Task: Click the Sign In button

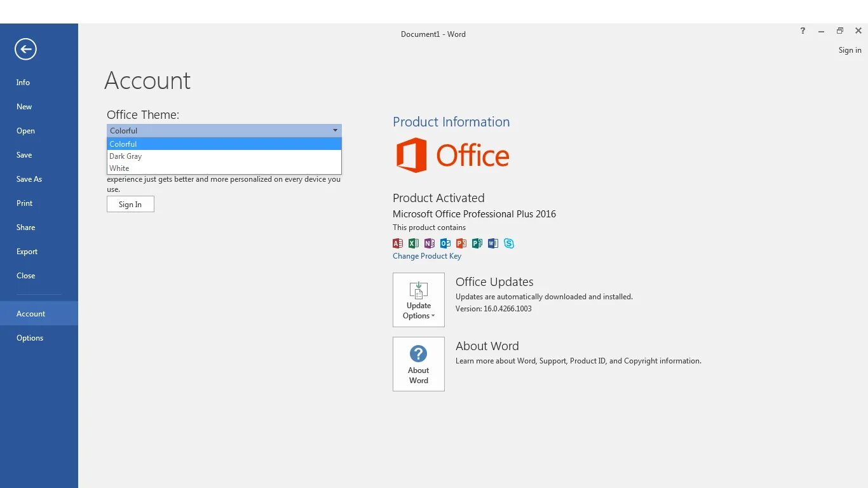Action: [130, 204]
